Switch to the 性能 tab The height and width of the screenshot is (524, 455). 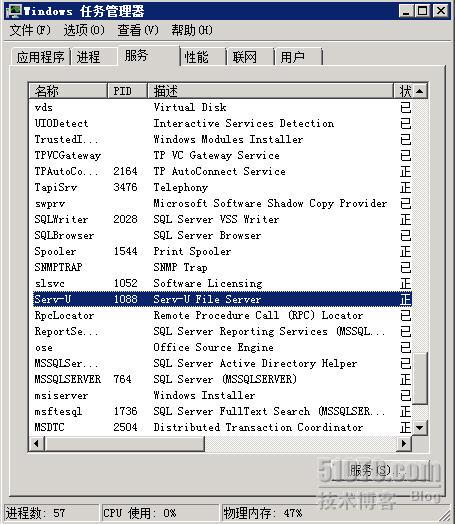[x=203, y=57]
